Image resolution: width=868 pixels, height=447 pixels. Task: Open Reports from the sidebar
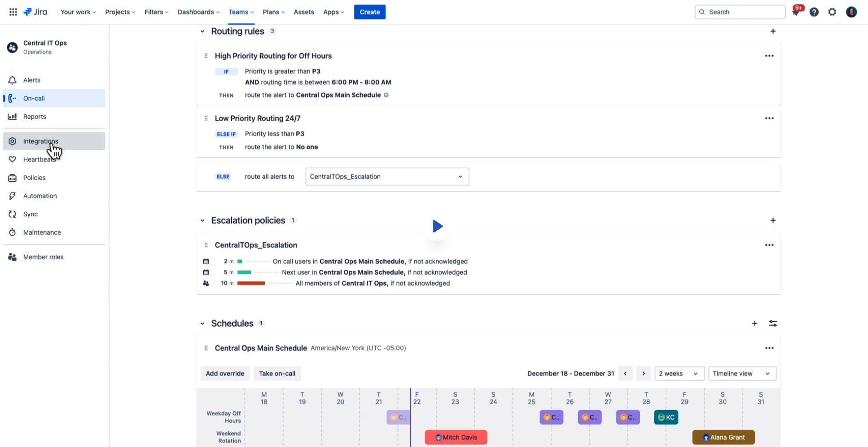click(x=34, y=116)
